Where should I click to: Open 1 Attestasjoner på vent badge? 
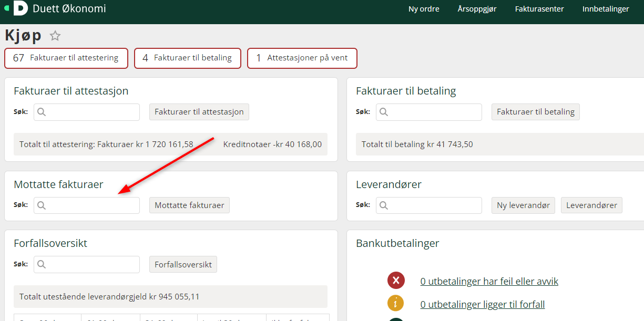302,58
